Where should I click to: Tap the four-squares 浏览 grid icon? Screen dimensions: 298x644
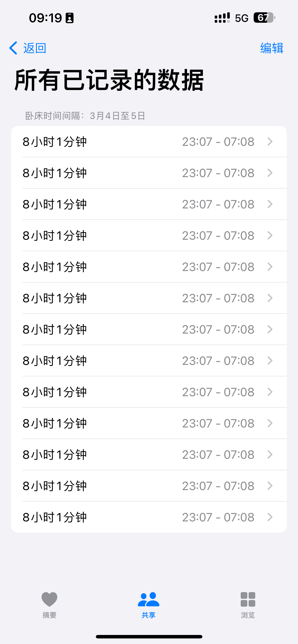[248, 599]
